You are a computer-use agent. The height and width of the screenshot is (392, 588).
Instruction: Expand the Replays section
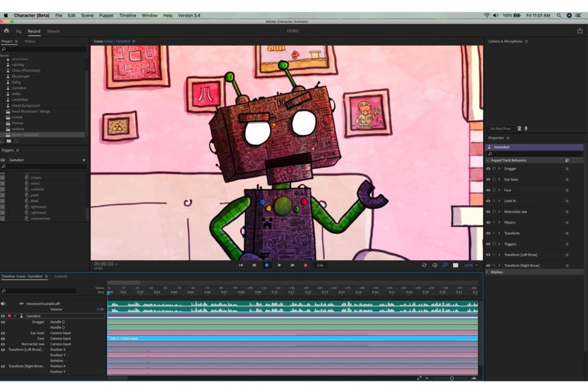pyautogui.click(x=488, y=272)
